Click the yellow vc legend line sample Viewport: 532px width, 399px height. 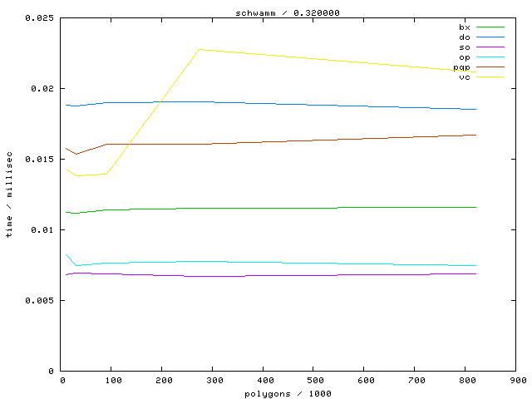tap(490, 77)
